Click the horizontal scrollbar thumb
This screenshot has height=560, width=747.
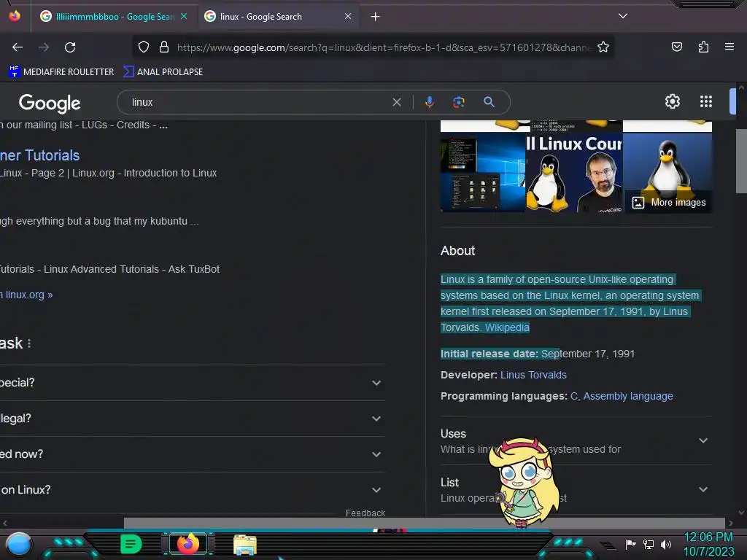click(424, 523)
